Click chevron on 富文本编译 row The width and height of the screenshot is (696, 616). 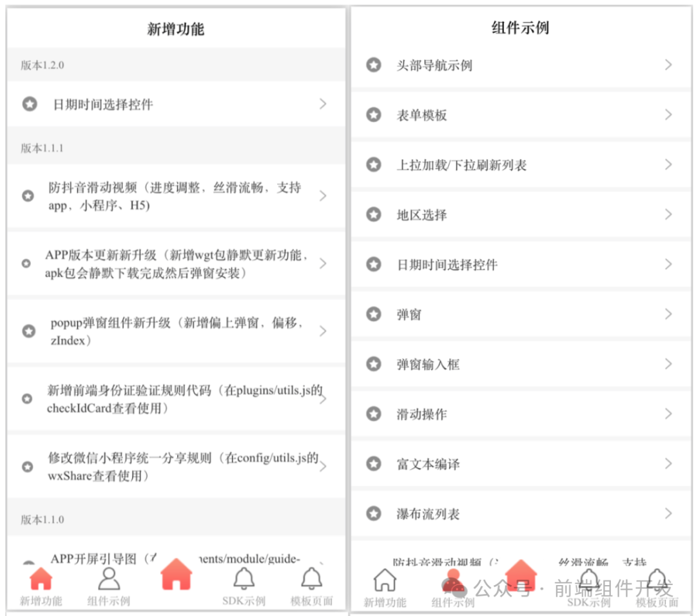tap(668, 464)
